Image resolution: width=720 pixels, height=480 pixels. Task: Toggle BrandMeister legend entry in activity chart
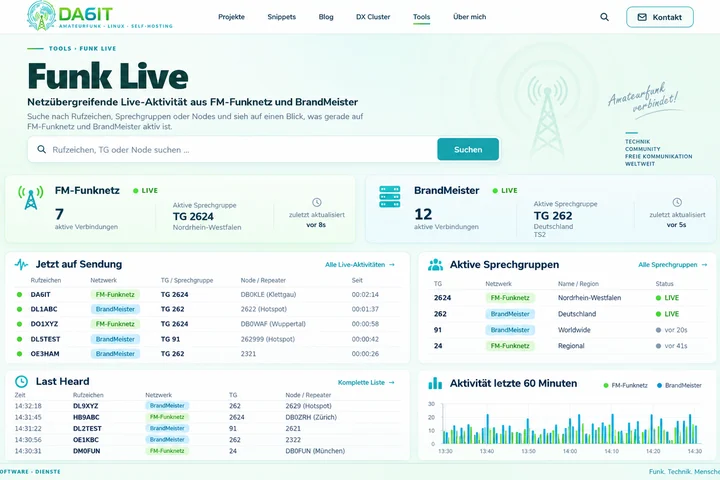tap(679, 385)
